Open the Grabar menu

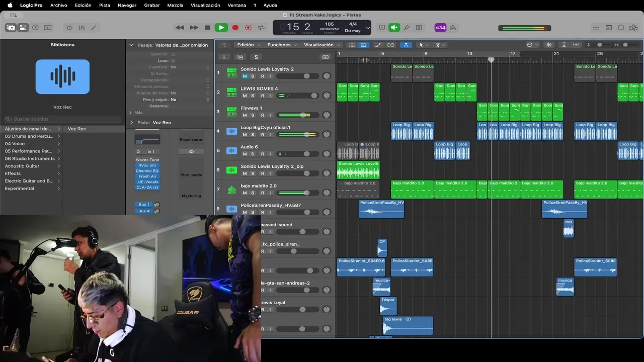[x=152, y=5]
